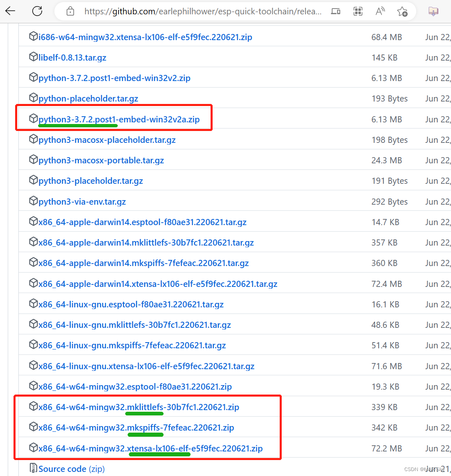This screenshot has width=451, height=476.
Task: Open the collections folder icon in toolbar
Action: click(433, 11)
